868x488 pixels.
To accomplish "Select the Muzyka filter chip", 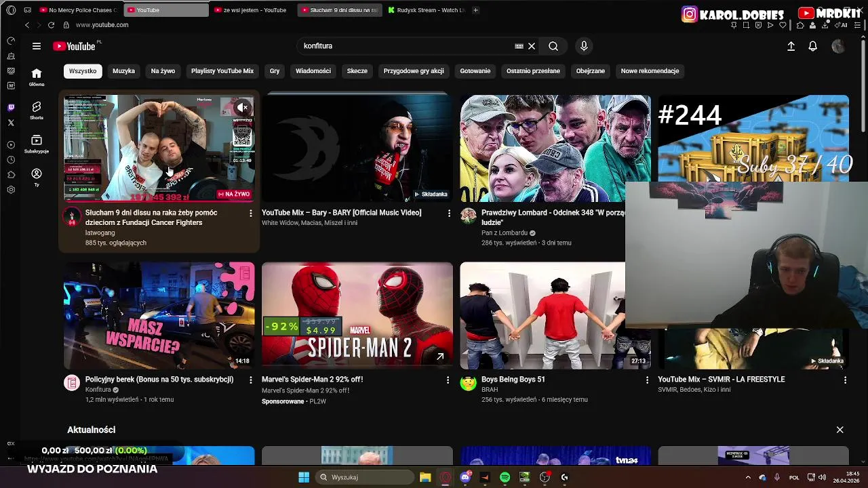I will coord(123,70).
